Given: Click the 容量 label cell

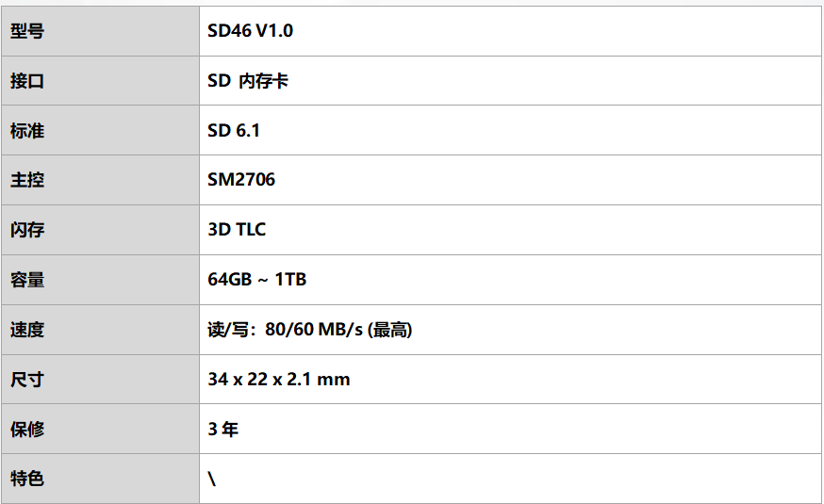Looking at the screenshot, I should point(100,279).
